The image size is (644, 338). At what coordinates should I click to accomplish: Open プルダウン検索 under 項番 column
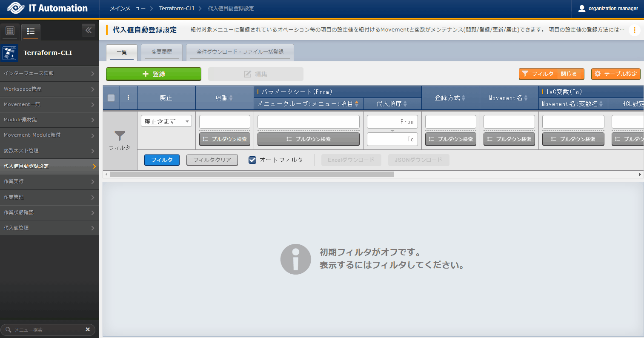click(224, 139)
